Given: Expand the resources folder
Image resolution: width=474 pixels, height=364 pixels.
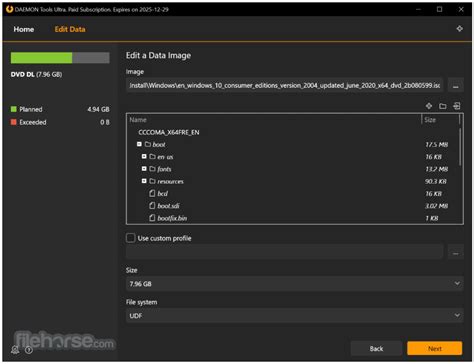Looking at the screenshot, I should point(144,181).
